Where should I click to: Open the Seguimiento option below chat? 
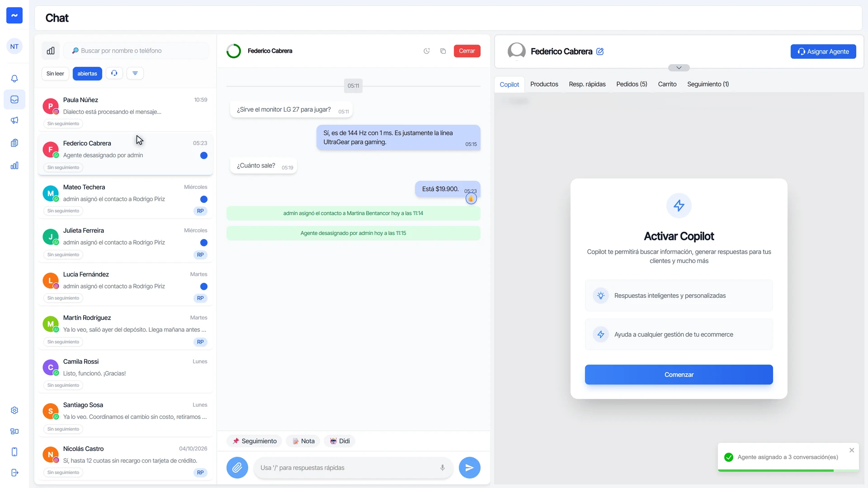tap(255, 441)
